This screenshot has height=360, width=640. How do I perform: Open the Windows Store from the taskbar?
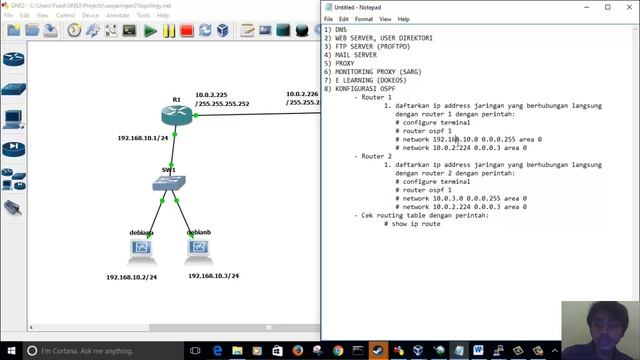click(278, 351)
